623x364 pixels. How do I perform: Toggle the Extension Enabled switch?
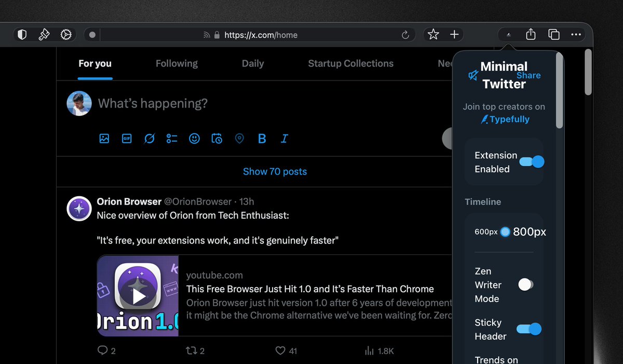(x=532, y=161)
